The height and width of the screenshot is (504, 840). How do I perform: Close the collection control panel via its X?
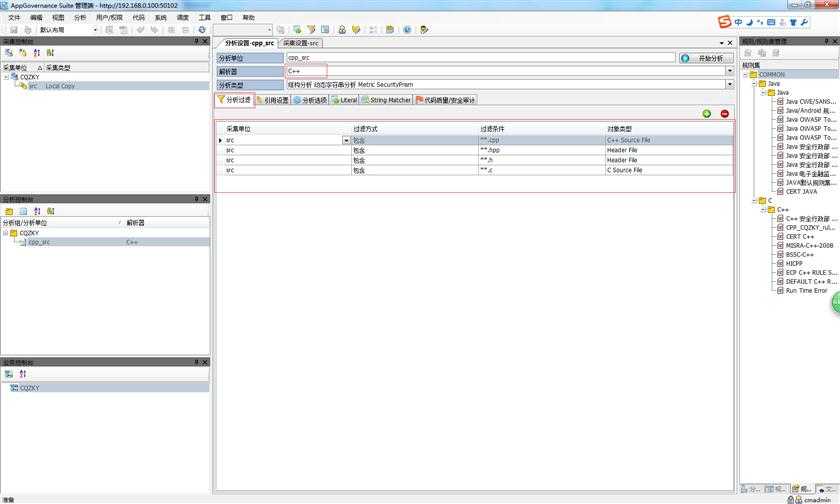[205, 41]
